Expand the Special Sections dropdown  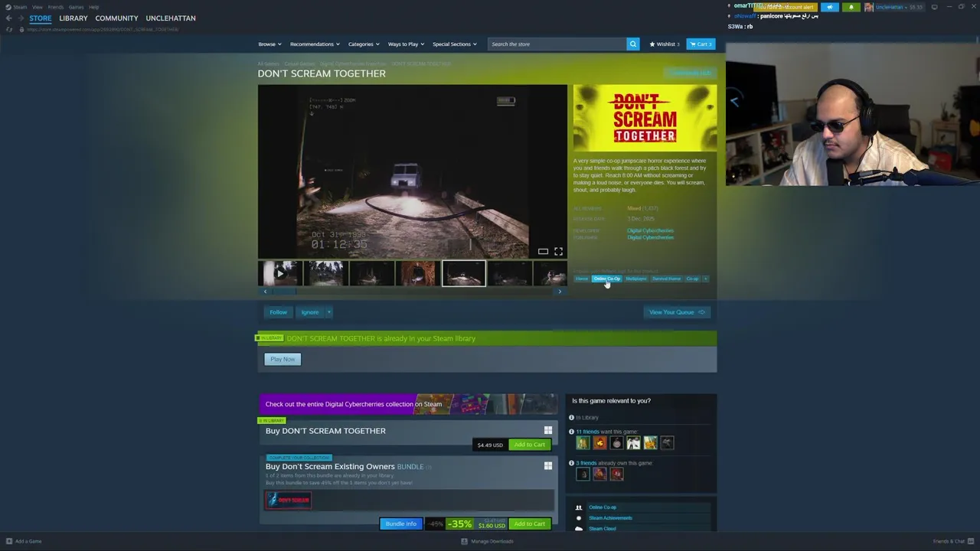[x=454, y=44]
